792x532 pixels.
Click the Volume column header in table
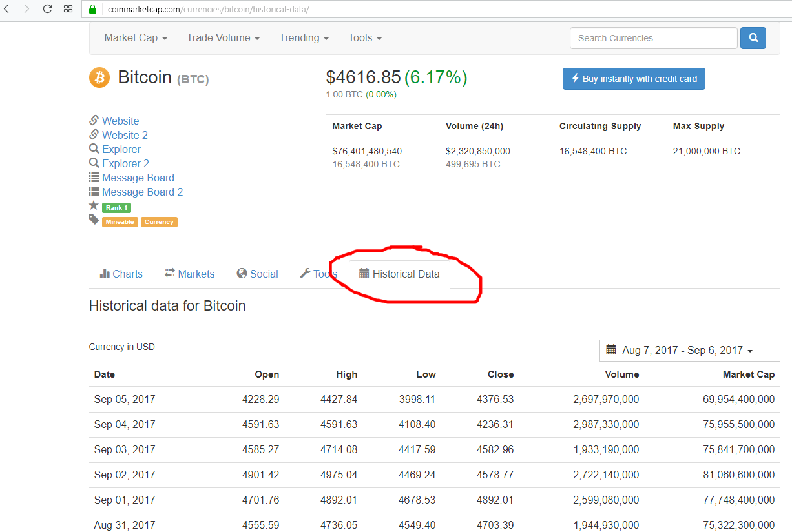coord(622,374)
